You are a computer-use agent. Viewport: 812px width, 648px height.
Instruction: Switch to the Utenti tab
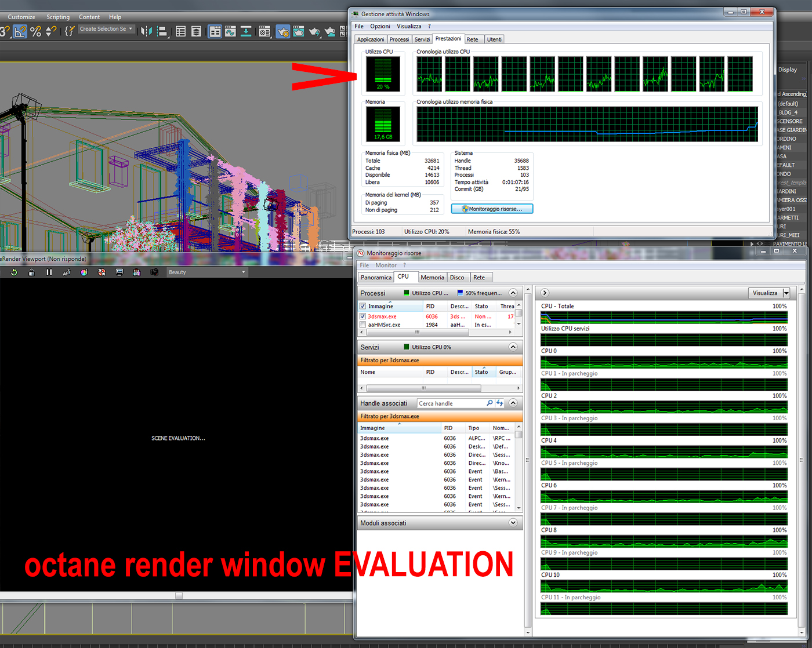[x=494, y=39]
